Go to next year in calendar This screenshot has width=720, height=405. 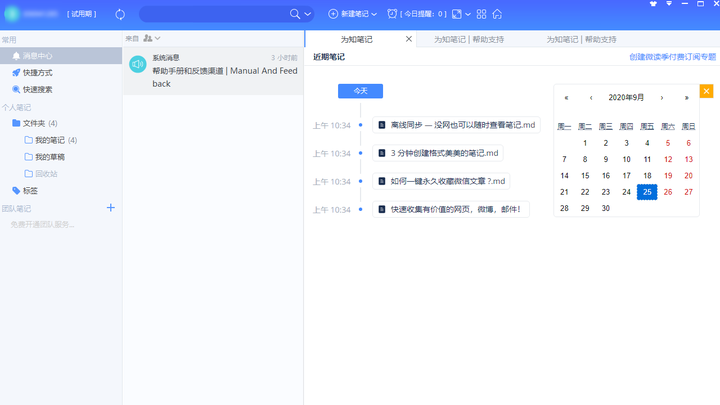(686, 98)
